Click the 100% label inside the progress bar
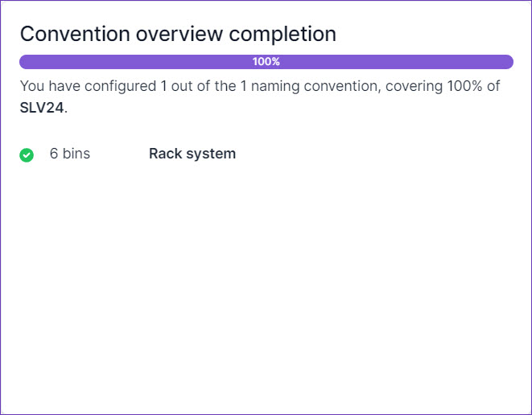Screen dimensions: 532x415 tap(266, 62)
